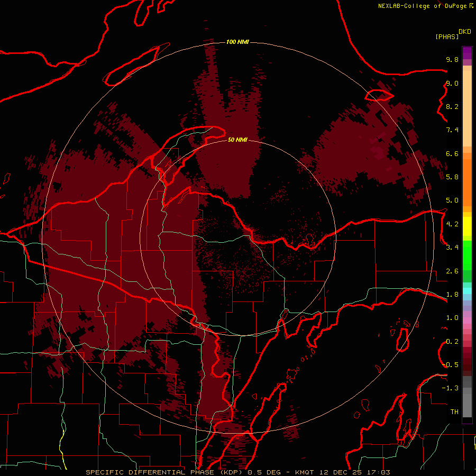Click the 1.8 value on the color scale
The height and width of the screenshot is (476, 476).
click(x=452, y=294)
